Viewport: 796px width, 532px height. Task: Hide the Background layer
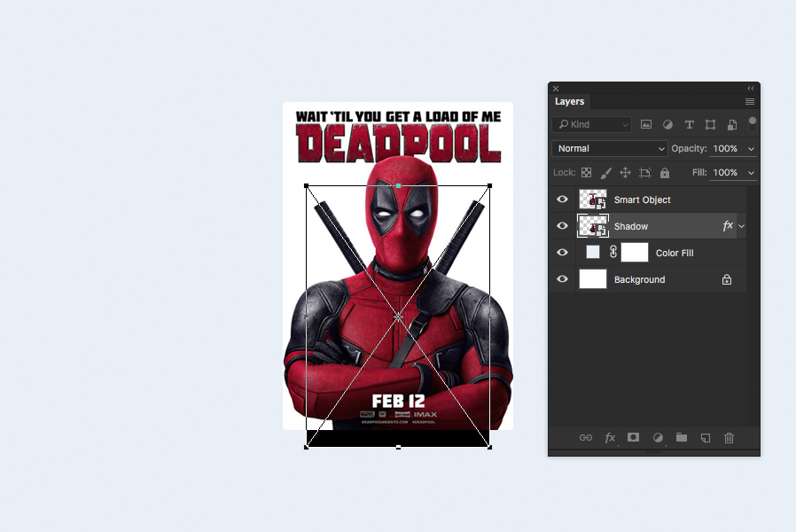pos(562,278)
